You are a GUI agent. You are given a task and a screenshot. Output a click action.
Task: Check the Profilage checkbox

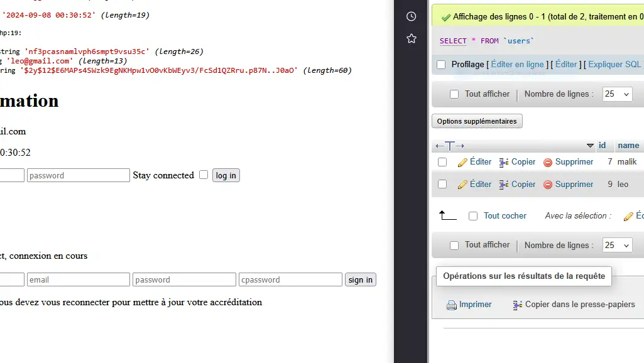point(441,65)
